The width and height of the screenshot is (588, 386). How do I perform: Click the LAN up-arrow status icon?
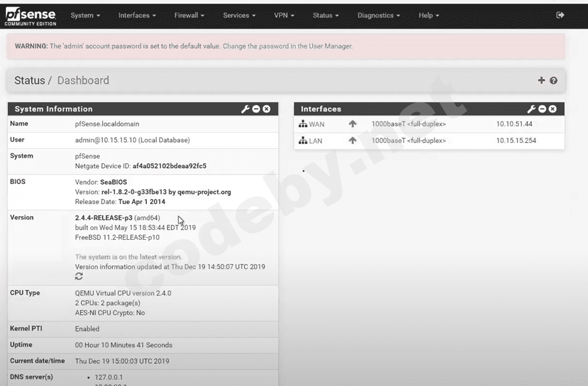coord(353,140)
